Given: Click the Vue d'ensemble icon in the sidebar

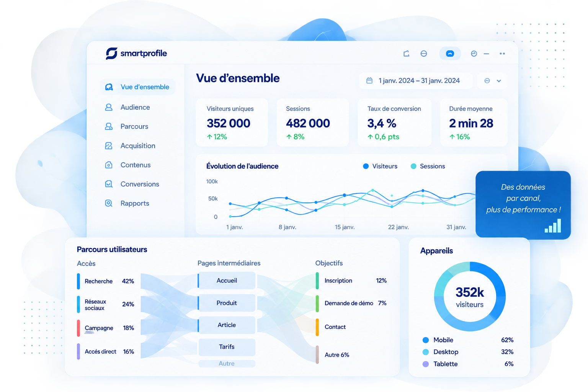Looking at the screenshot, I should [x=109, y=87].
